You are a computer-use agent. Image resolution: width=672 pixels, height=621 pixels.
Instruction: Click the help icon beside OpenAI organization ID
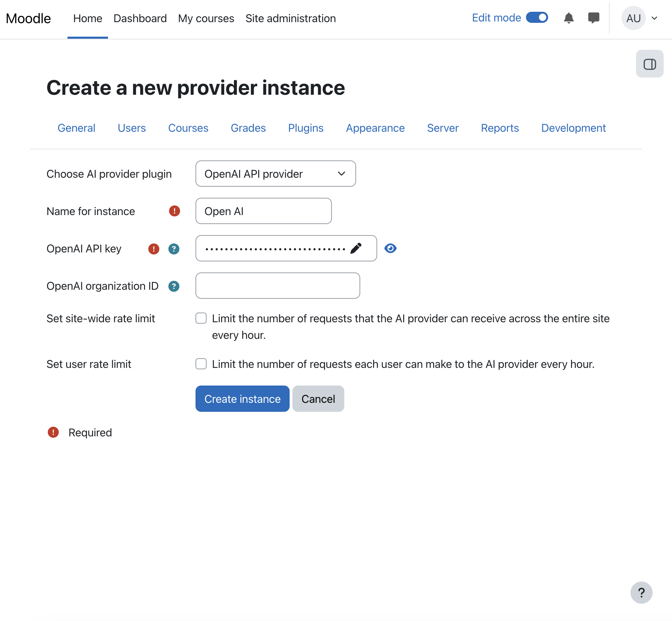pyautogui.click(x=174, y=286)
